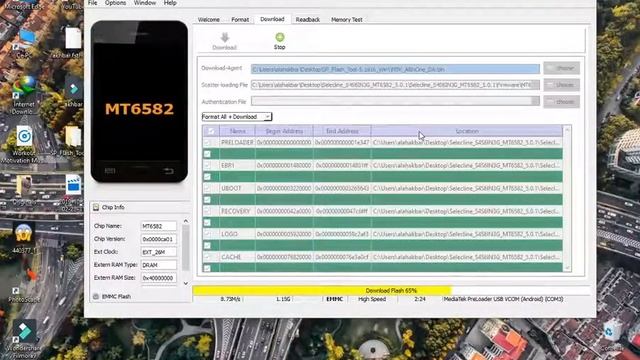Open the clapperboard video file on the desktop
The height and width of the screenshot is (360, 640).
point(73,184)
